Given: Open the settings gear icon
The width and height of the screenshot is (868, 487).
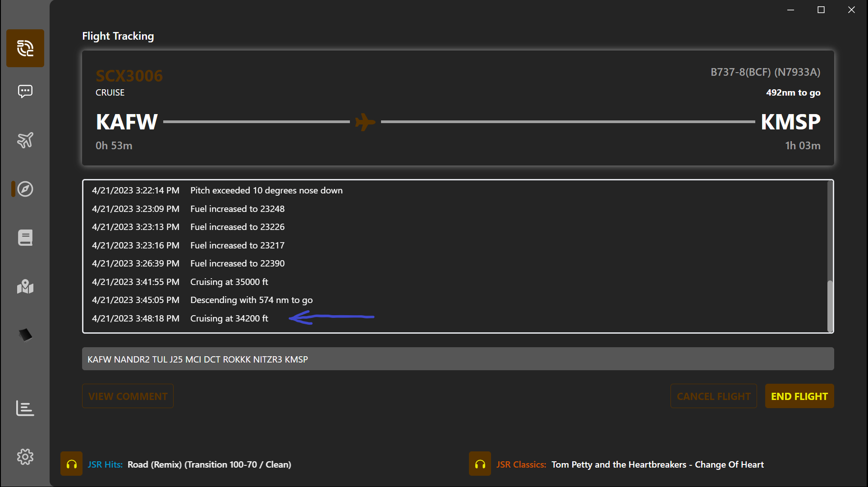Looking at the screenshot, I should (x=25, y=457).
